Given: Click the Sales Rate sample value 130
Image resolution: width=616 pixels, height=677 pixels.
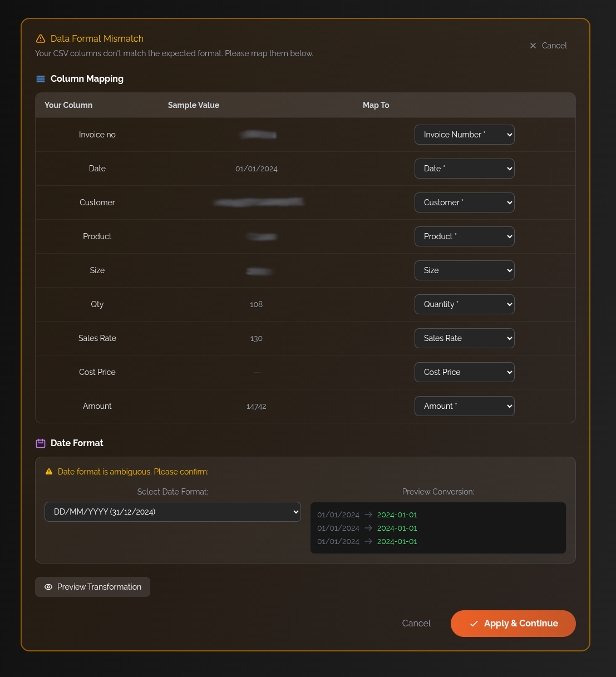Looking at the screenshot, I should 256,338.
